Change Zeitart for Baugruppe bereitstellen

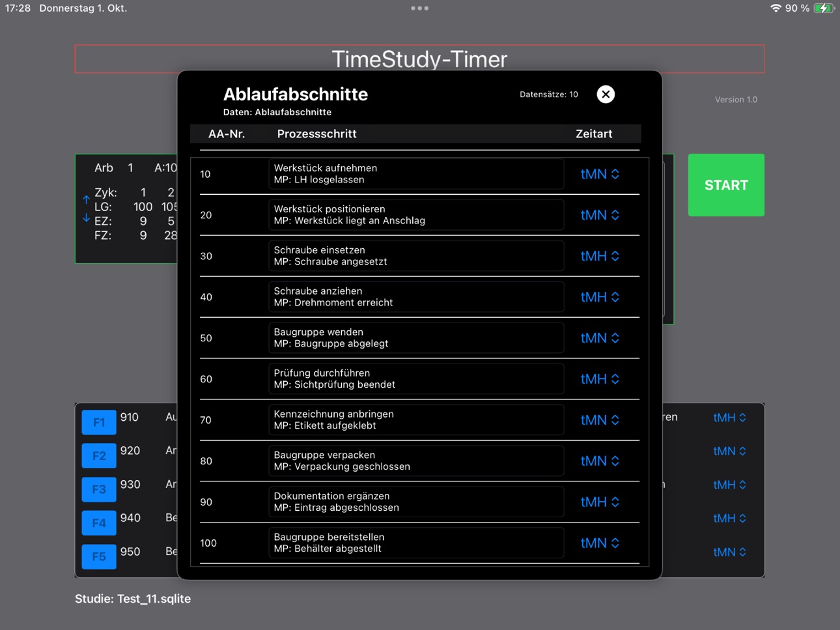pyautogui.click(x=600, y=543)
